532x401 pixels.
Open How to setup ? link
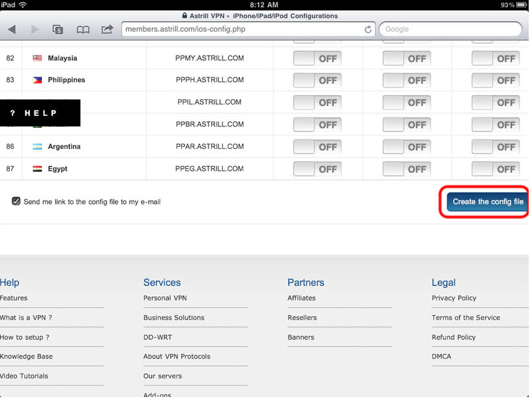click(x=24, y=337)
